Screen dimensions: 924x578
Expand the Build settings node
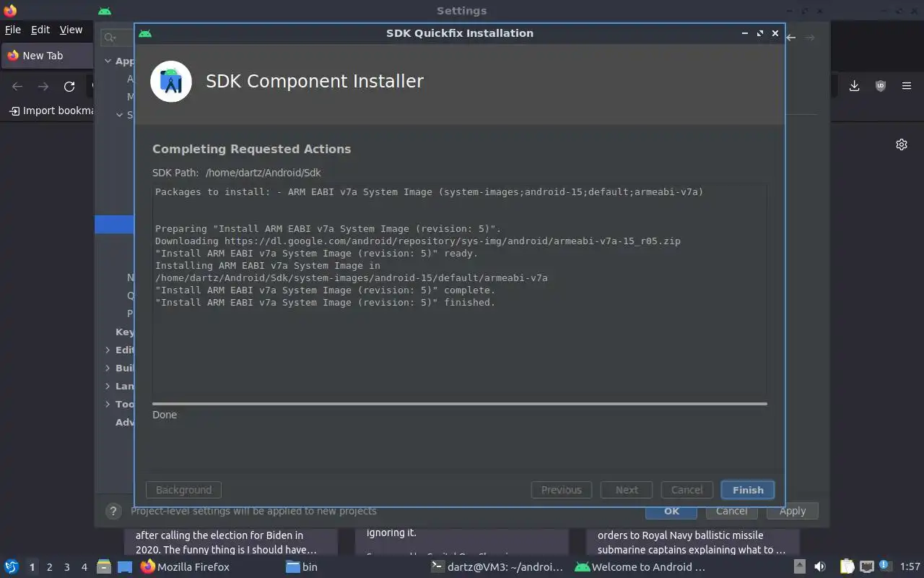[x=108, y=368]
